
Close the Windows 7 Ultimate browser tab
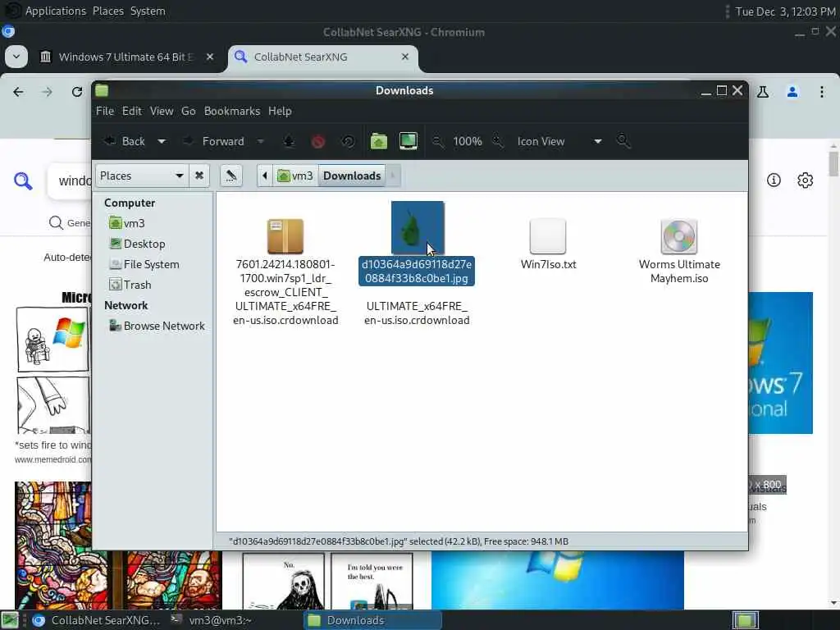[x=209, y=57]
